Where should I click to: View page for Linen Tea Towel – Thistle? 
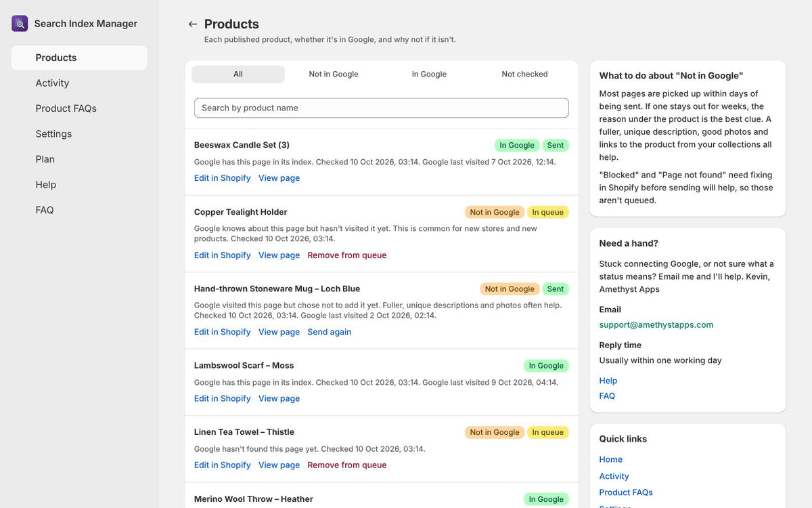pos(279,465)
